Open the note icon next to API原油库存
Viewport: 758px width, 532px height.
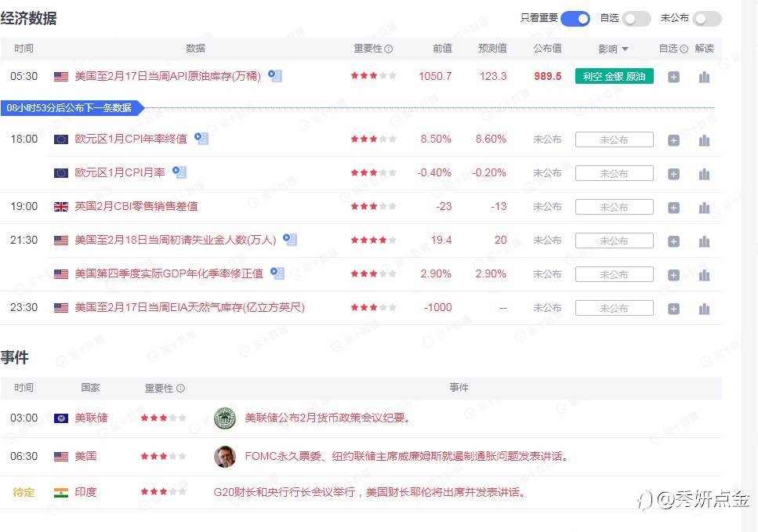pos(275,76)
